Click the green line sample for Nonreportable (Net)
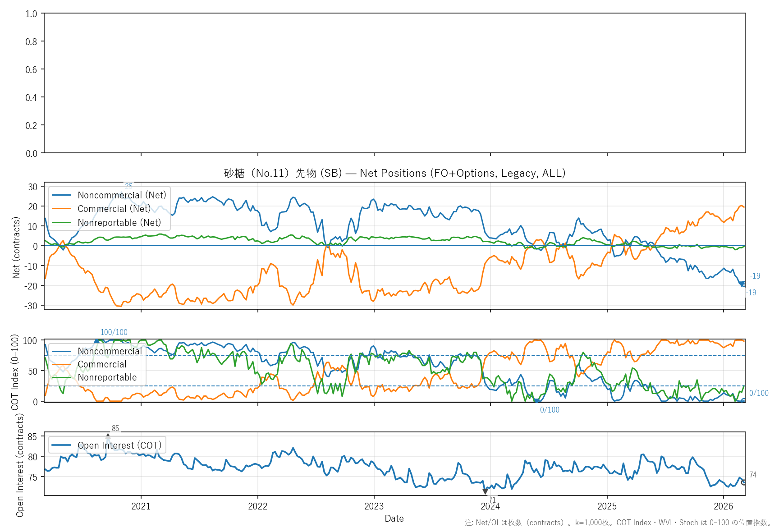Image resolution: width=779 pixels, height=532 pixels. click(62, 223)
